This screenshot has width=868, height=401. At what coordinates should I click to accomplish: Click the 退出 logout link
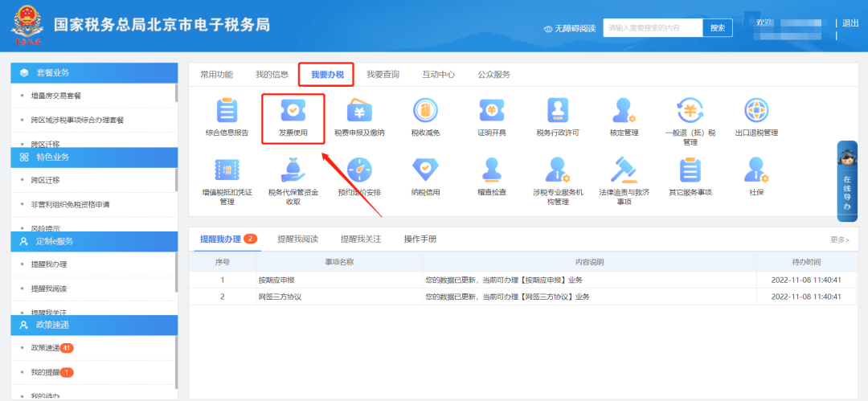click(x=850, y=23)
